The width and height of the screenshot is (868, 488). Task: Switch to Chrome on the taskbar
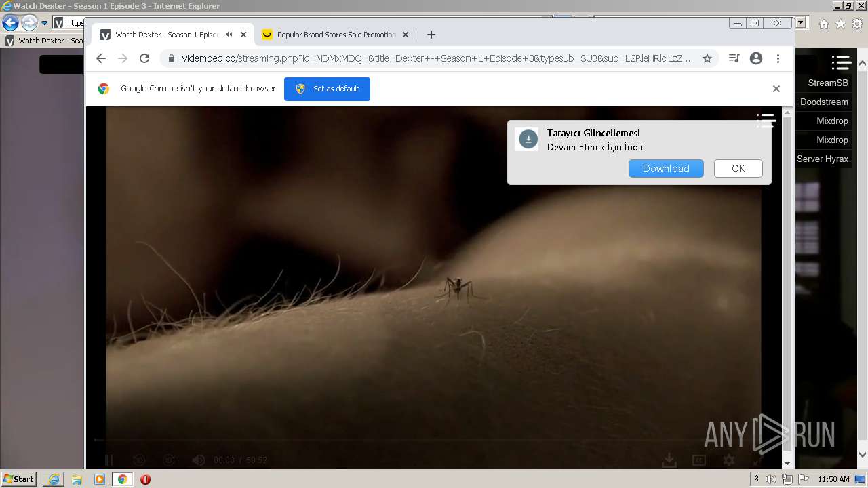pyautogui.click(x=122, y=479)
